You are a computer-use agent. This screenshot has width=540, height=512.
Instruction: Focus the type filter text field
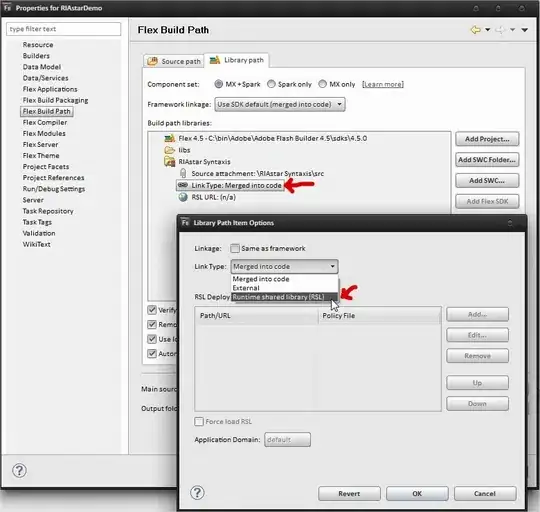63,29
